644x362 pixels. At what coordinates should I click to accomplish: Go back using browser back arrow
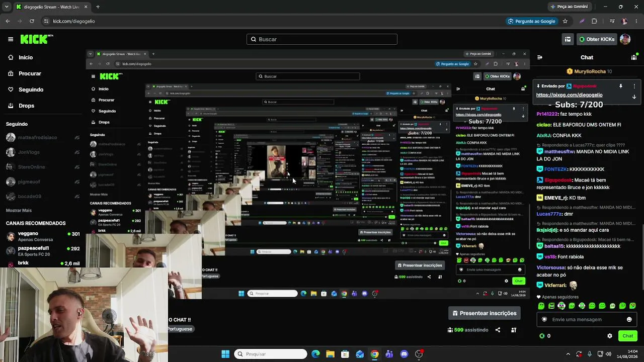(8, 21)
